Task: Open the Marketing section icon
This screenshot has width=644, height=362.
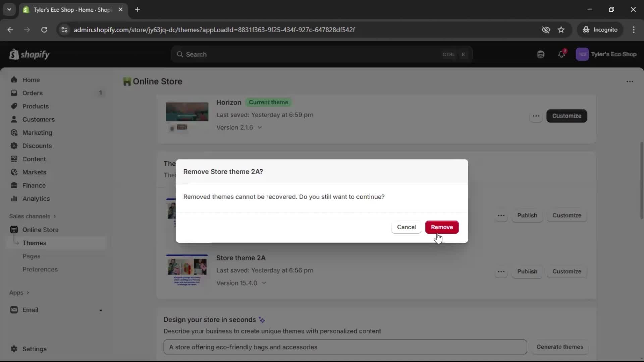Action: tap(14, 133)
